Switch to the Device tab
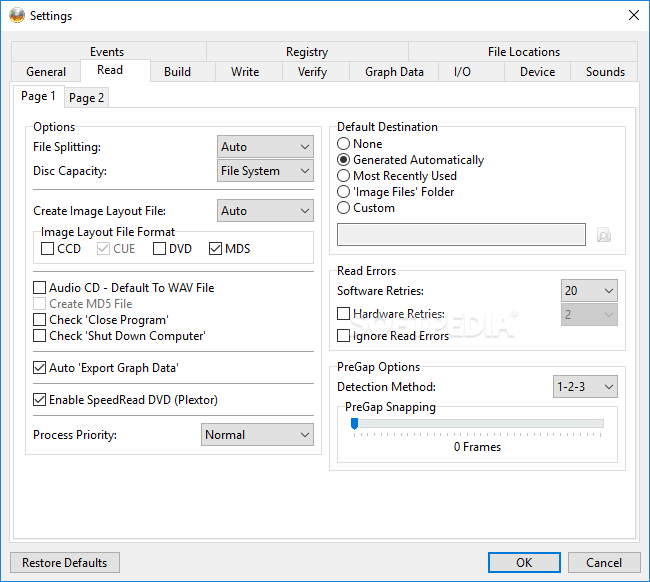The height and width of the screenshot is (582, 650). 538,72
